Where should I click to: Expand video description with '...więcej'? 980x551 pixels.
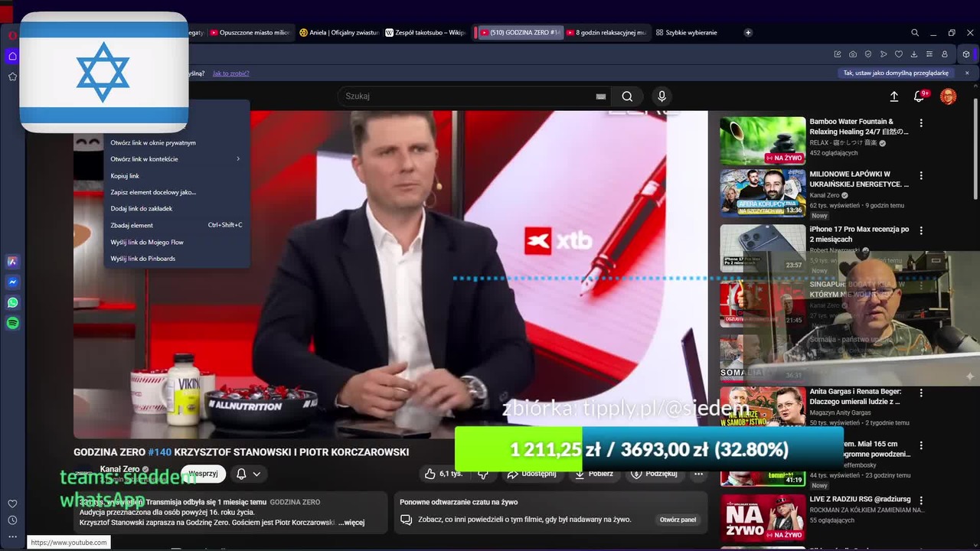pyautogui.click(x=351, y=523)
